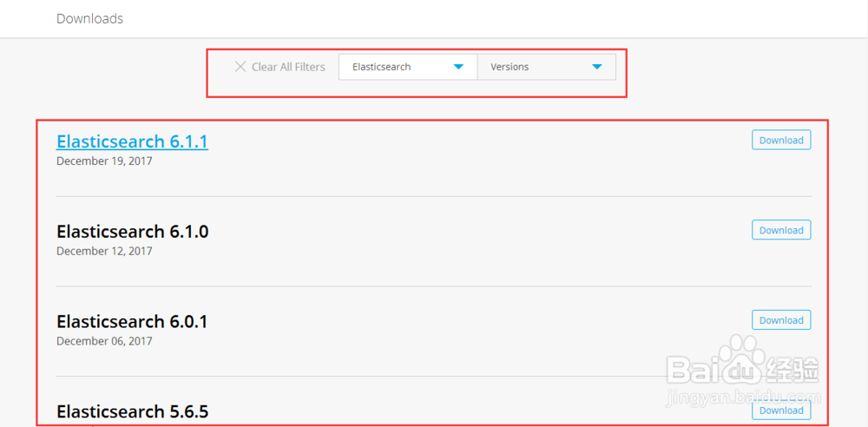The width and height of the screenshot is (868, 427).
Task: Click the X icon beside Clear All Filters
Action: coord(240,67)
